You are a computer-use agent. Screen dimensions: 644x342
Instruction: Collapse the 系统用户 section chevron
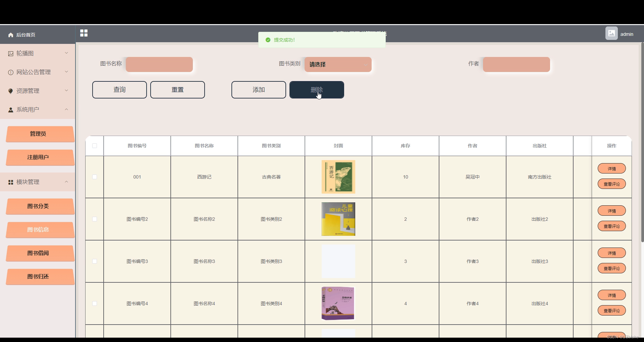[66, 110]
